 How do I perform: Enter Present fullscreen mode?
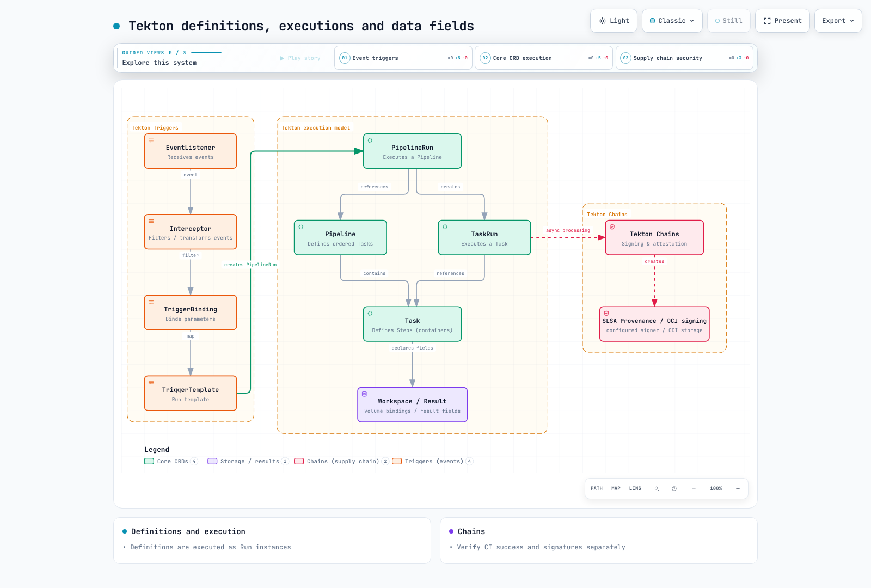(x=782, y=21)
